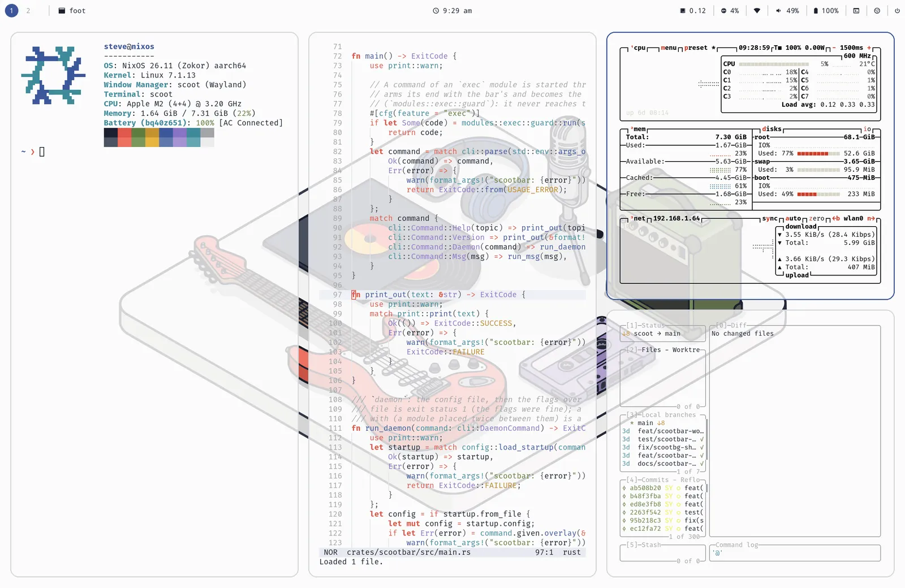Focus the lazygit Stash panel
Image resolution: width=905 pixels, height=588 pixels.
pos(644,545)
